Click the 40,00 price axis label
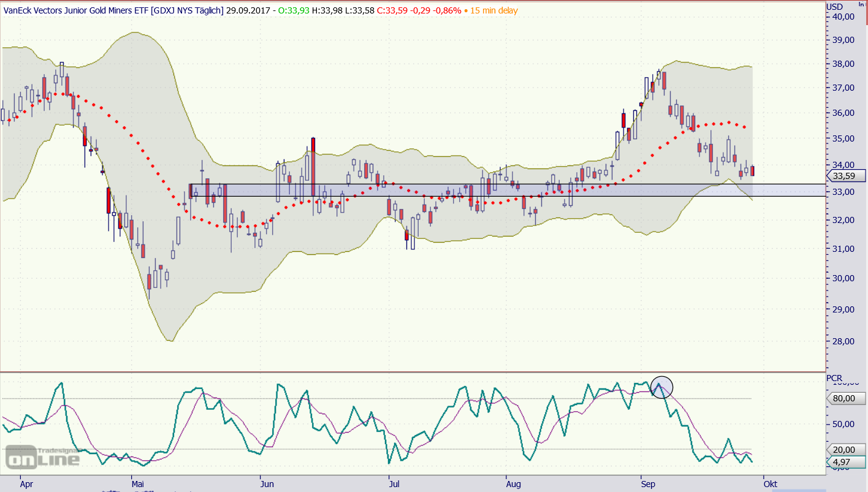 [x=844, y=17]
